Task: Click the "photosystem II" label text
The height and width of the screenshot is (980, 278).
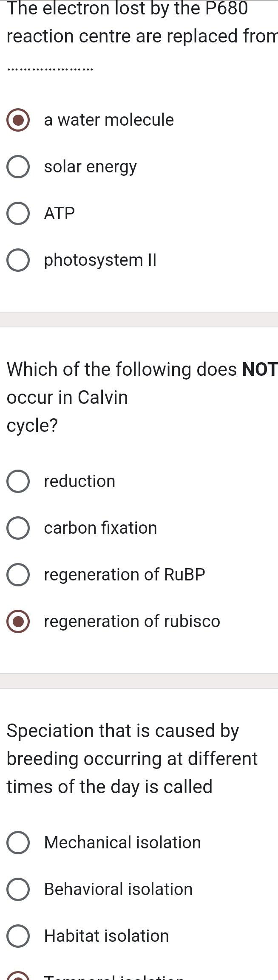Action: (x=100, y=260)
